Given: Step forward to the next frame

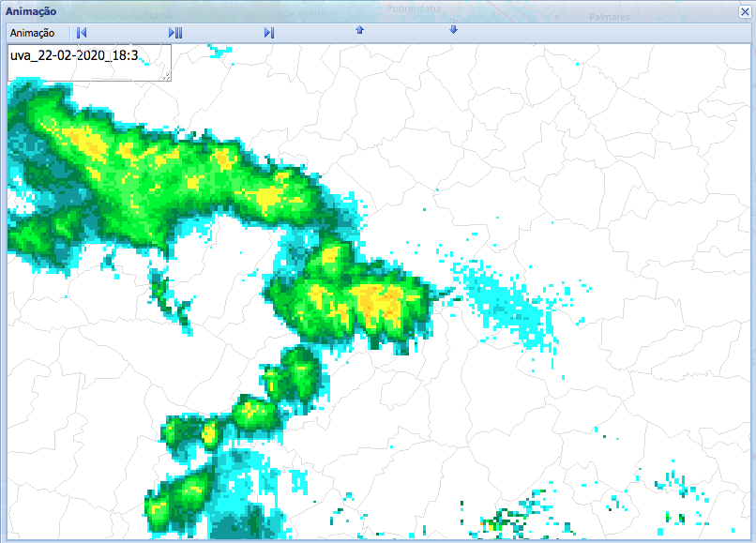Looking at the screenshot, I should 267,32.
